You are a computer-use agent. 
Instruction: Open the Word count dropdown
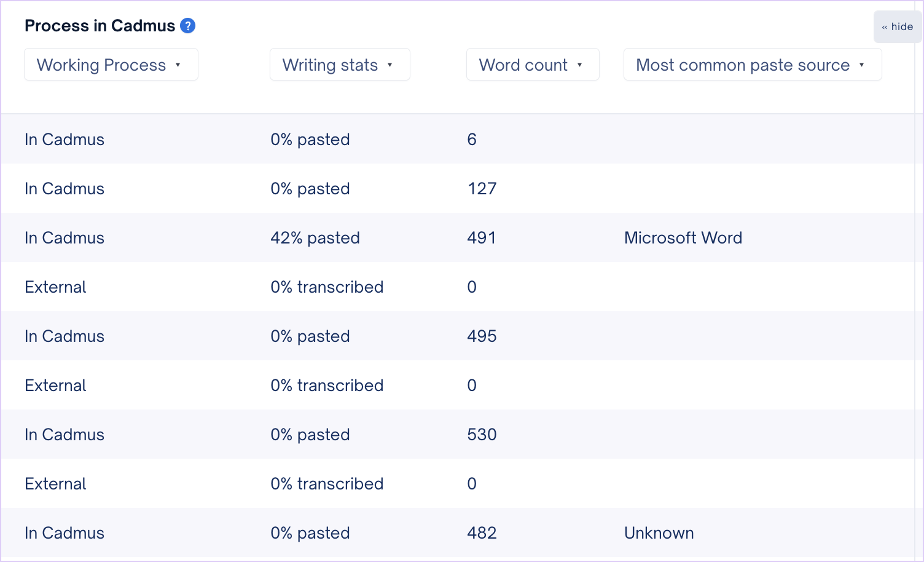pos(533,65)
